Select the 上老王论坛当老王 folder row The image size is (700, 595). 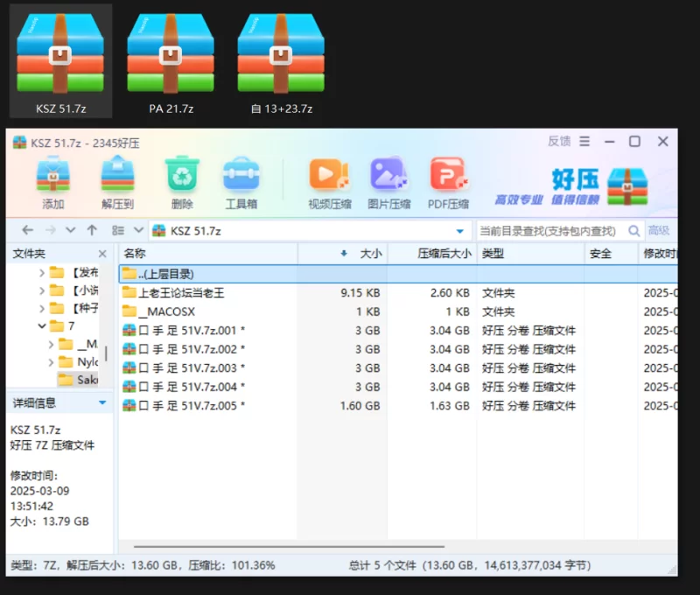coord(398,293)
